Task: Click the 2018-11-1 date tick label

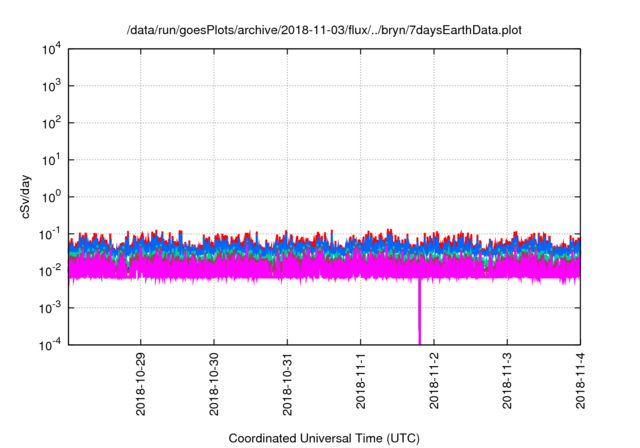Action: point(360,381)
